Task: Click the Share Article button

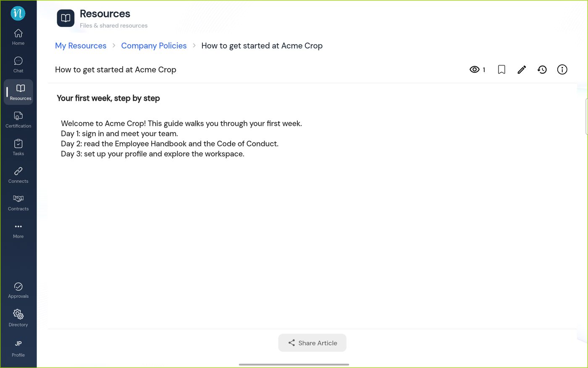Action: point(312,343)
